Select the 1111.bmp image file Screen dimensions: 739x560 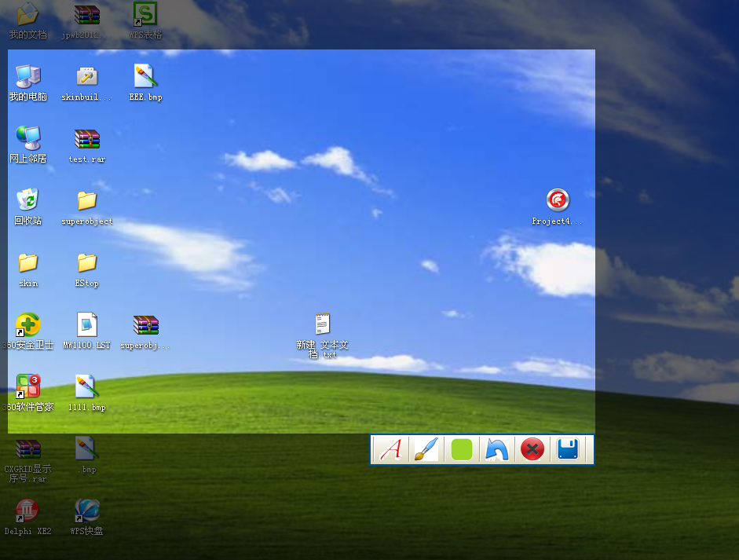pyautogui.click(x=86, y=393)
